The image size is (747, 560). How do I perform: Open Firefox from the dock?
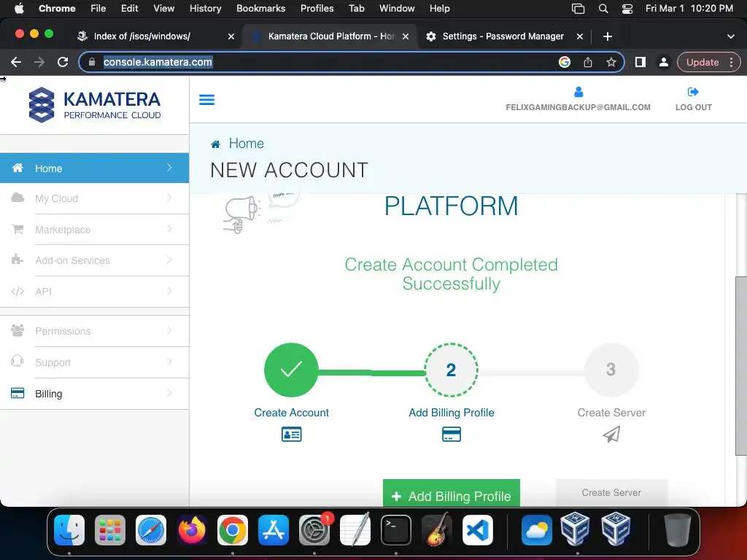point(192,530)
